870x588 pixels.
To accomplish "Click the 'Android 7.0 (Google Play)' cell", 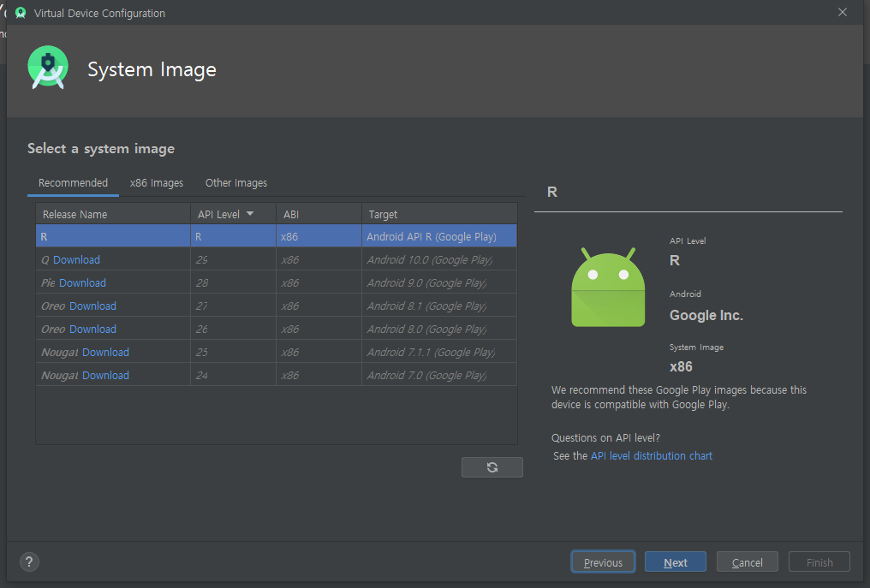I will pyautogui.click(x=439, y=376).
